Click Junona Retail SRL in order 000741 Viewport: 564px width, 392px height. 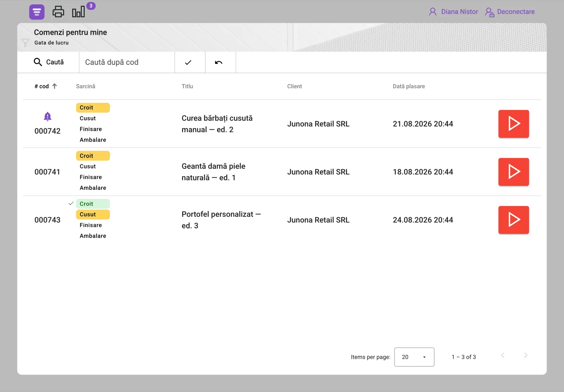tap(318, 172)
